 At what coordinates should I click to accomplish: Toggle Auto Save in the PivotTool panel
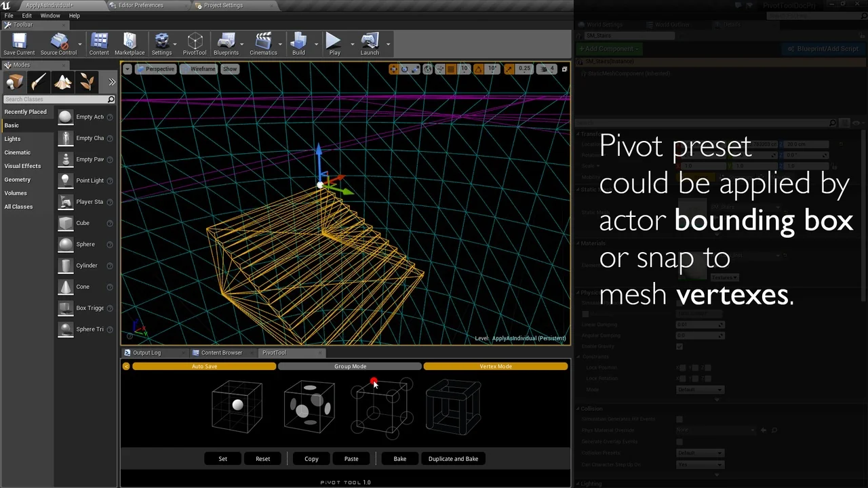(x=204, y=366)
